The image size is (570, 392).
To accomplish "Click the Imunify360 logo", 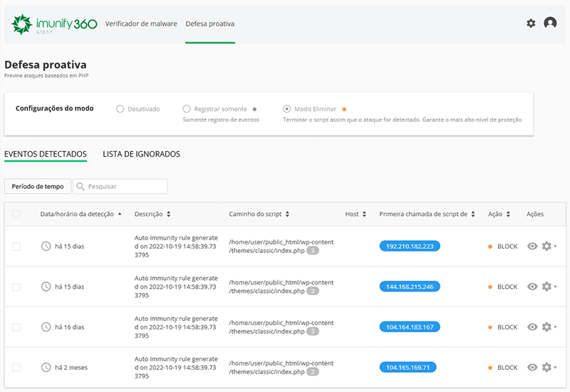I will pyautogui.click(x=54, y=24).
